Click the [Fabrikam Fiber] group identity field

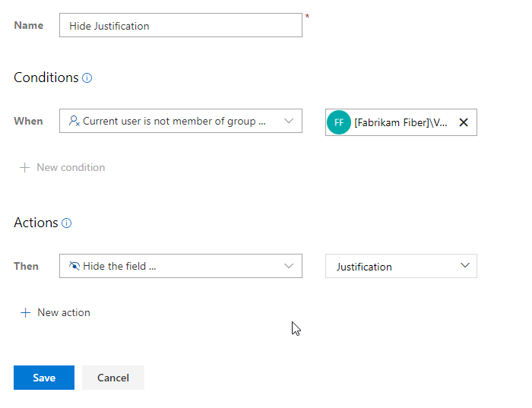tap(401, 122)
